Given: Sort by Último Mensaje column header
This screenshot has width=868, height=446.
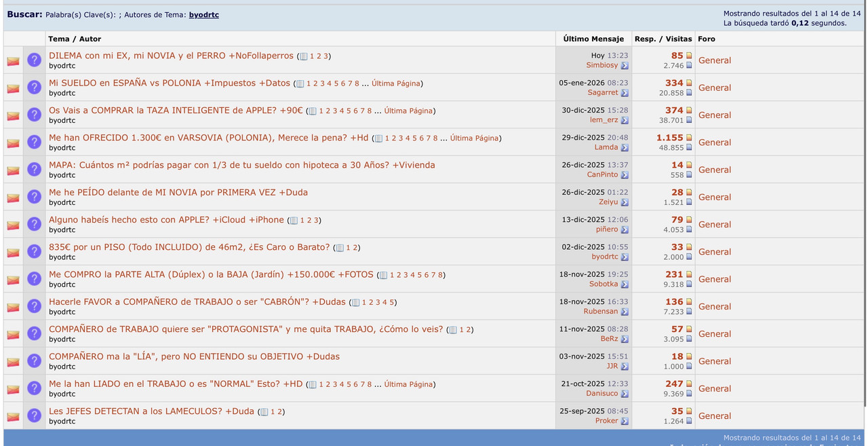Looking at the screenshot, I should pos(593,39).
